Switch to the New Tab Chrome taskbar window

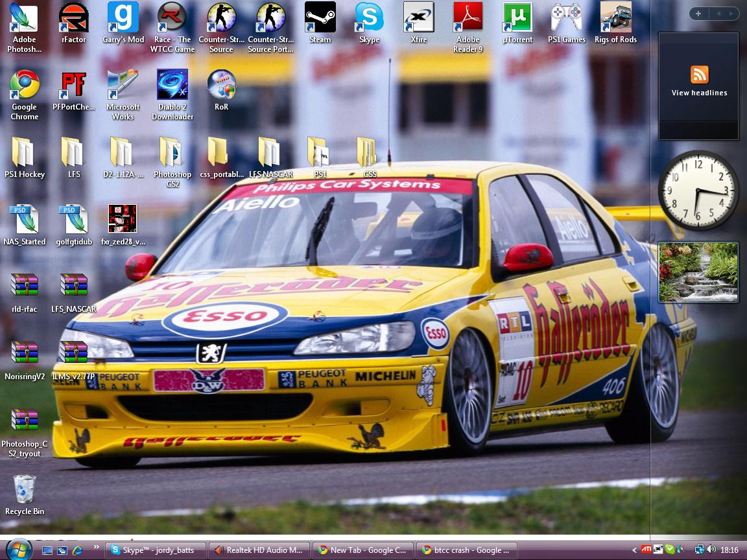[363, 550]
